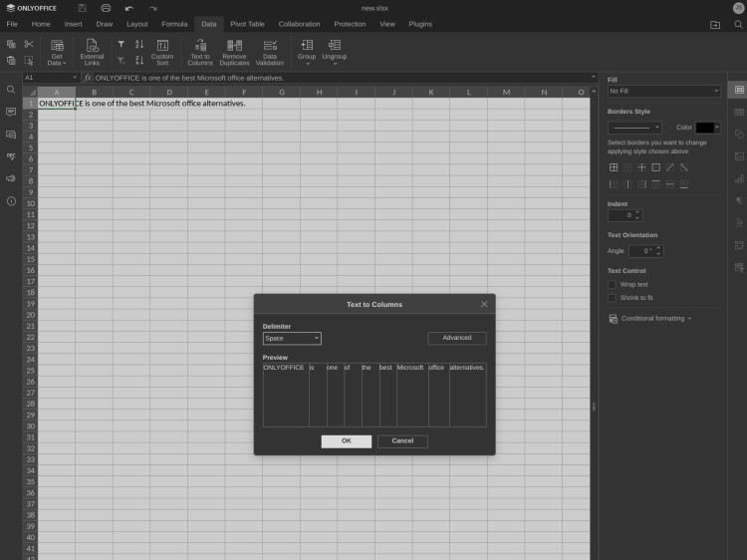
Task: Click the Filter funnel icon
Action: 121,44
